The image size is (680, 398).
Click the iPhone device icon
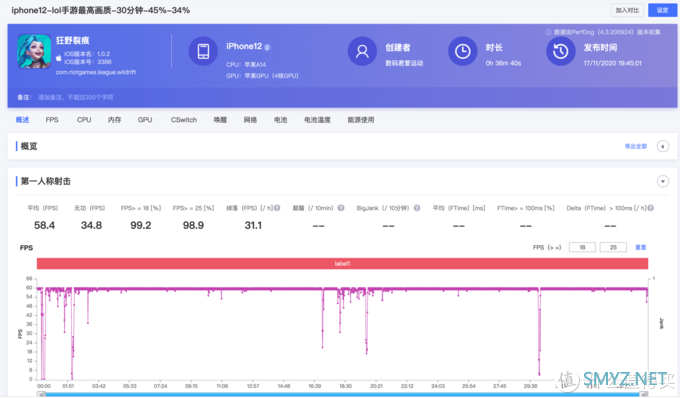pos(203,51)
